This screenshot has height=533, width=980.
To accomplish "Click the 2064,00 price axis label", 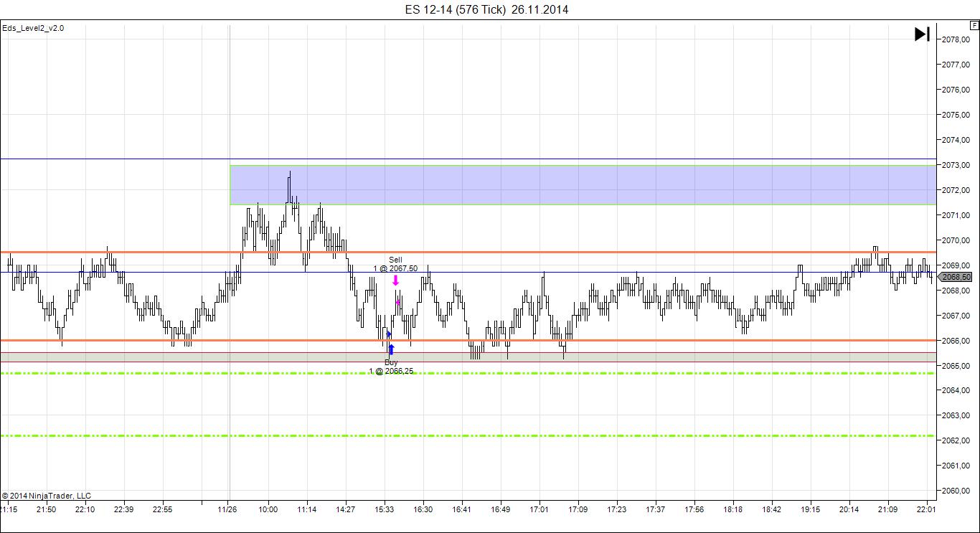I will click(955, 390).
